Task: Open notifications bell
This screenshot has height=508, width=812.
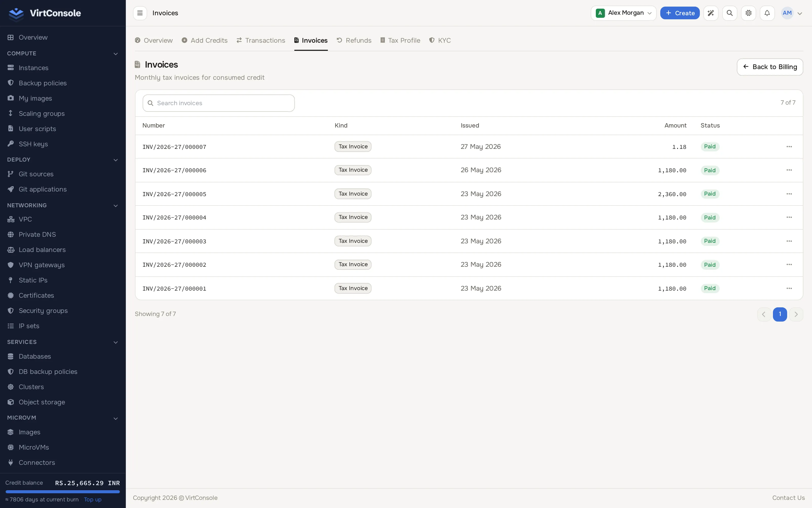Action: click(x=767, y=13)
